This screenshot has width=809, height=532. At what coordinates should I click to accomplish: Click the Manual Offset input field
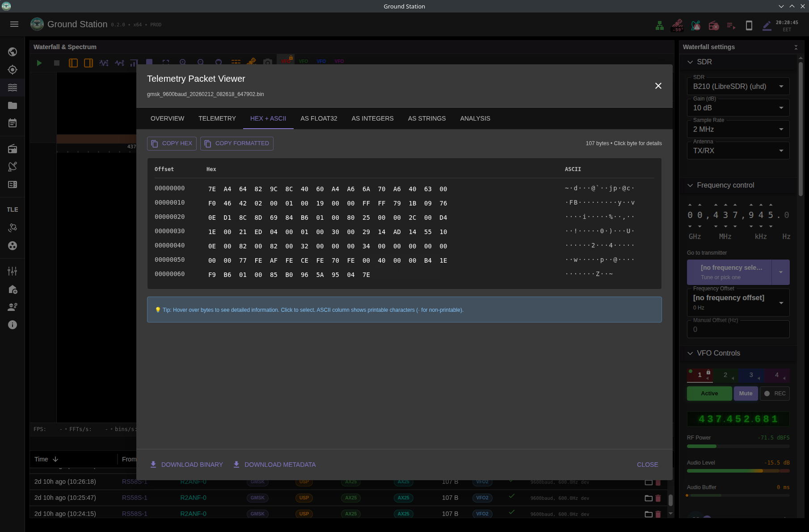pos(738,329)
